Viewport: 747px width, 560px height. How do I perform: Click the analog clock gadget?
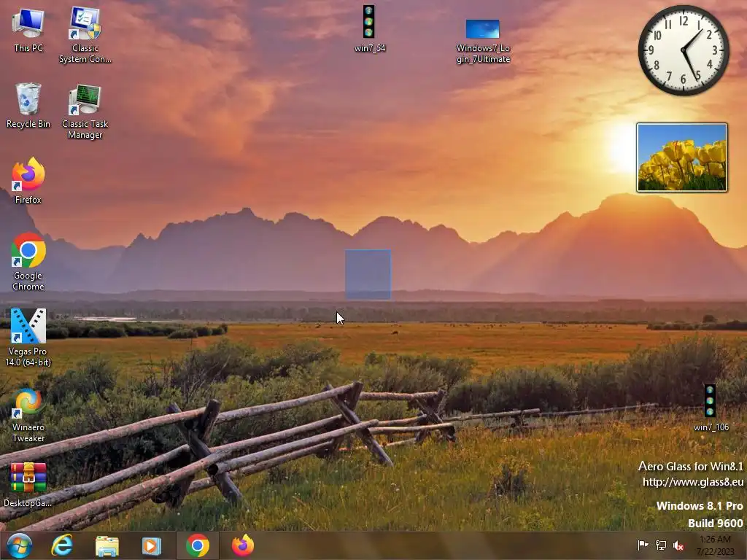[683, 50]
